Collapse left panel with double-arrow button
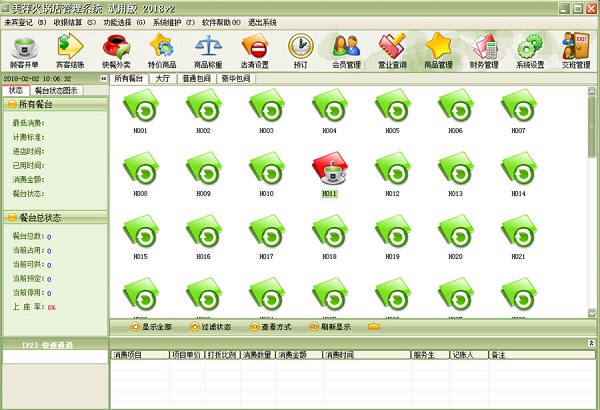 (103, 78)
